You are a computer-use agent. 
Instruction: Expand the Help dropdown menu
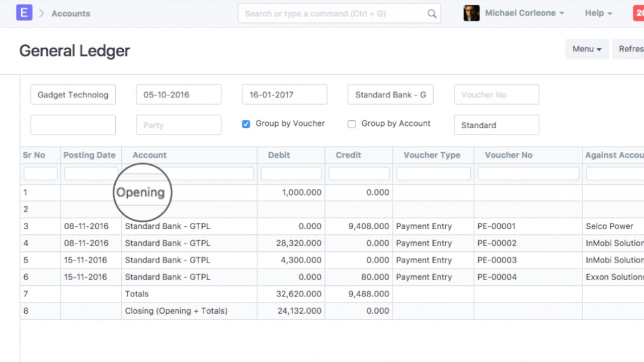(598, 13)
